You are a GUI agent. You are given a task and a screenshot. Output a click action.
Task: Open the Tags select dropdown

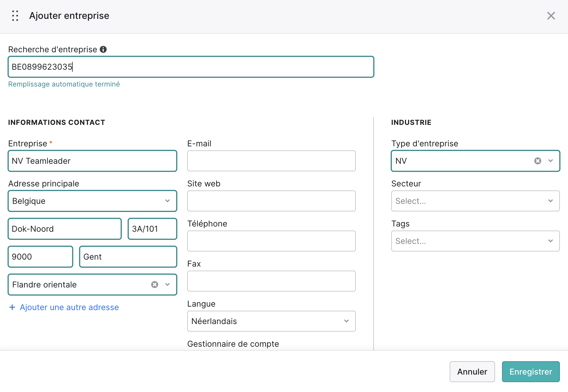pos(476,241)
